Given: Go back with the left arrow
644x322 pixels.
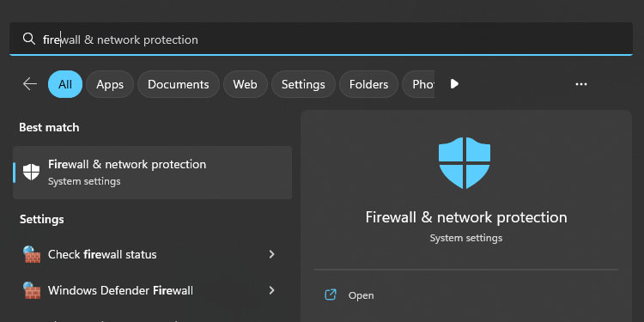Looking at the screenshot, I should [30, 84].
